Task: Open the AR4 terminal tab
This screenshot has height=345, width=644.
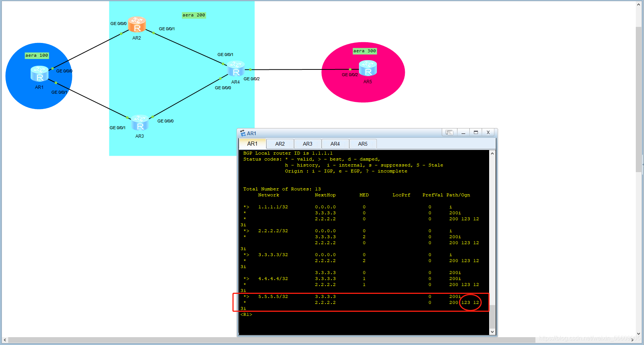Action: click(335, 144)
